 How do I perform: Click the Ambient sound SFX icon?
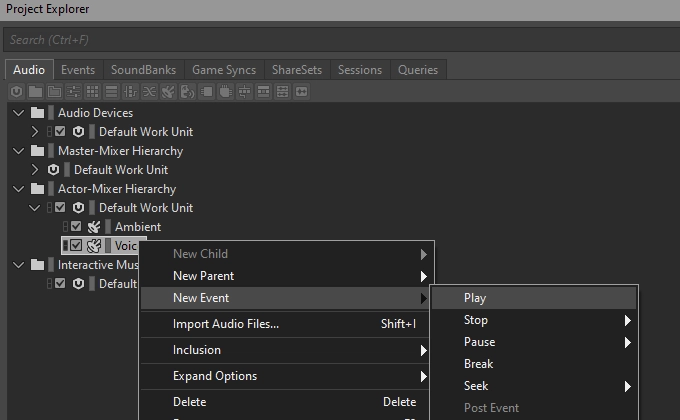(x=94, y=227)
